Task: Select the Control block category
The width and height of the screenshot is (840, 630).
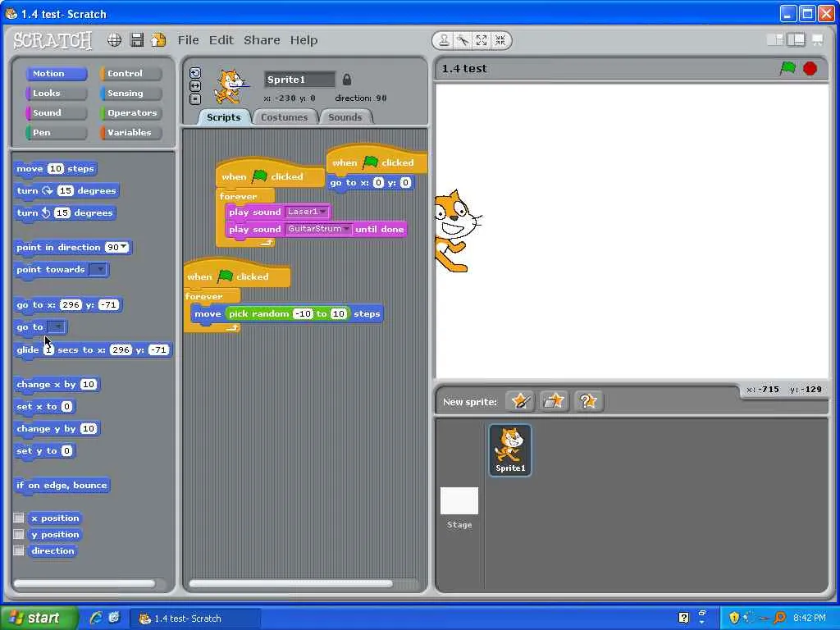Action: point(130,73)
